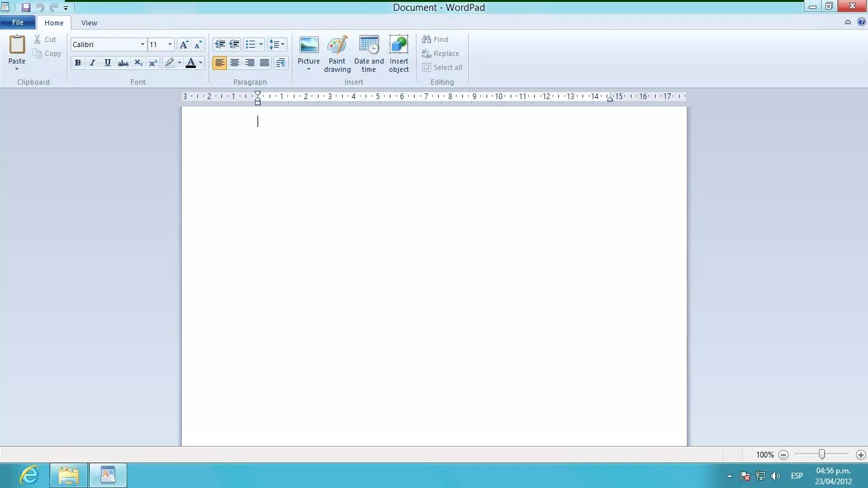
Task: Click the Copy button
Action: pyautogui.click(x=48, y=53)
